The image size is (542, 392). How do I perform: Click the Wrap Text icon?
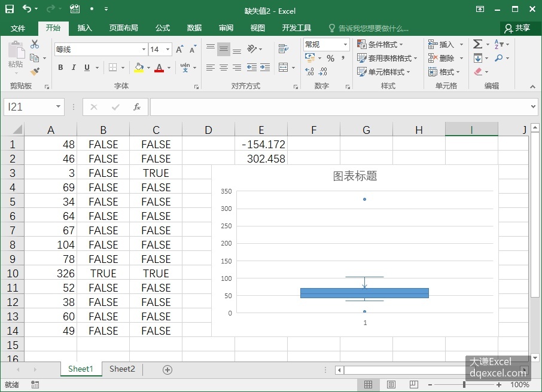click(284, 49)
